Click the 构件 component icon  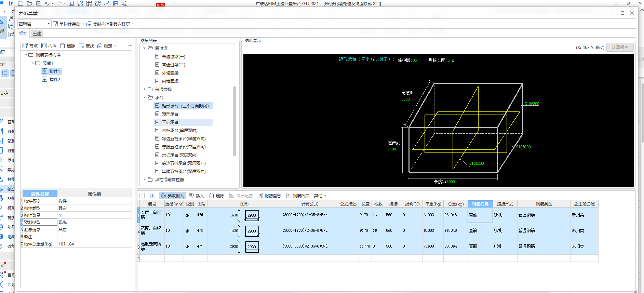[x=44, y=46]
